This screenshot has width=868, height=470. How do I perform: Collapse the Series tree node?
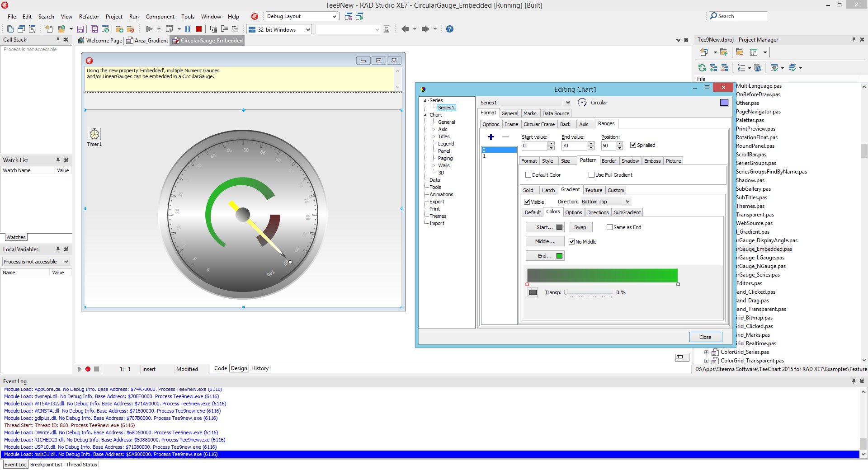point(425,100)
